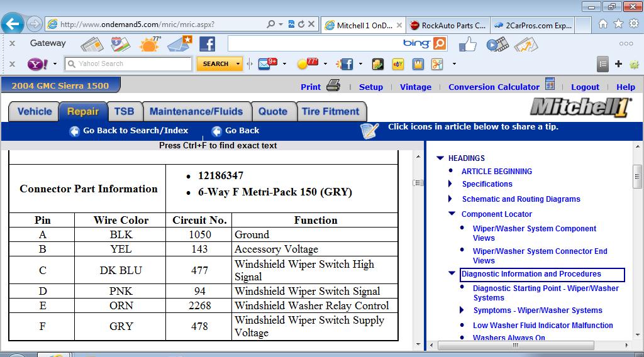The height and width of the screenshot is (357, 644).
Task: Open the Tire Fitment tab
Action: coord(331,112)
